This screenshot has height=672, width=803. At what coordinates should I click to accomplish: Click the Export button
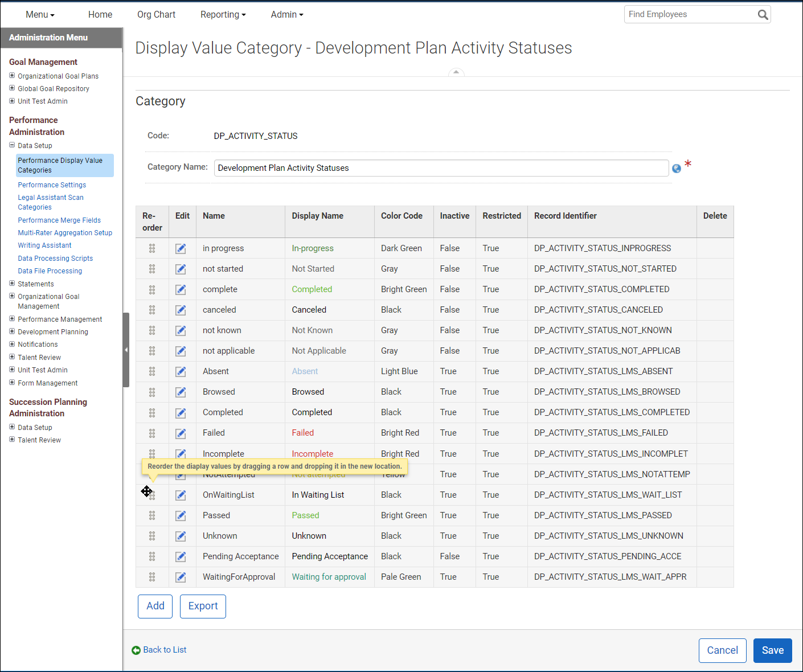pyautogui.click(x=203, y=606)
